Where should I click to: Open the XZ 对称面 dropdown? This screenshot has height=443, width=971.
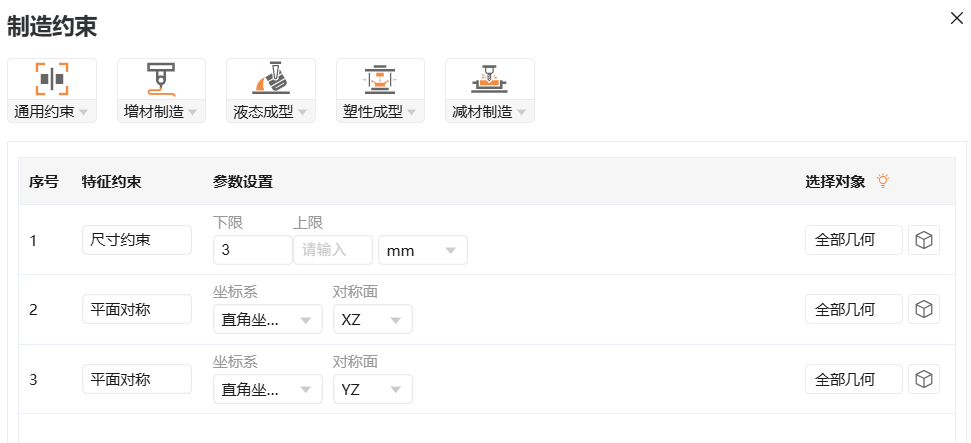[x=373, y=320]
